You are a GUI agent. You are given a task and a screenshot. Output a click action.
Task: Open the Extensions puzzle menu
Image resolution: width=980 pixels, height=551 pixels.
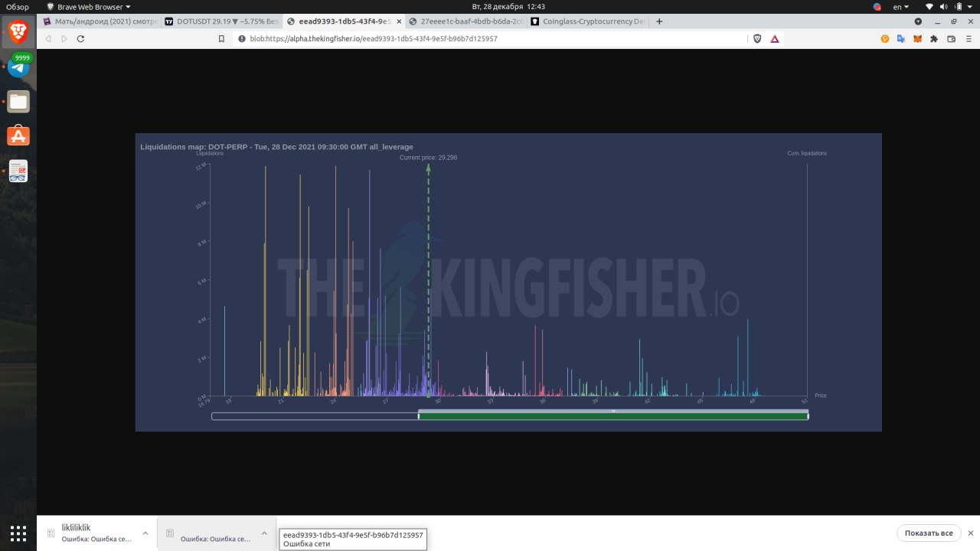934,38
